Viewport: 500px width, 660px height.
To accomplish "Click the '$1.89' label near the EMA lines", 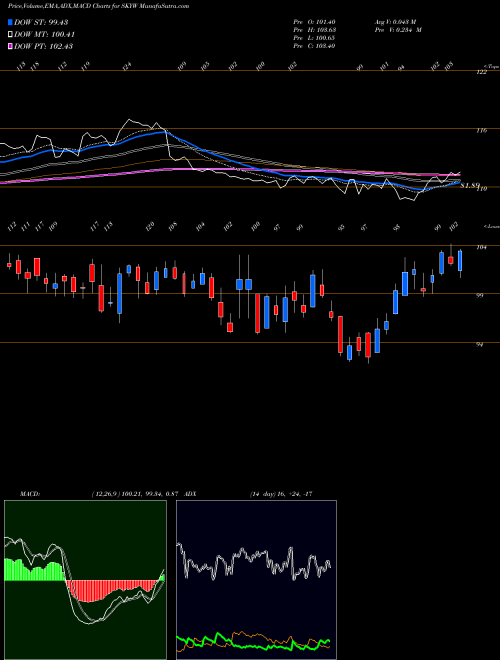I will tap(468, 185).
